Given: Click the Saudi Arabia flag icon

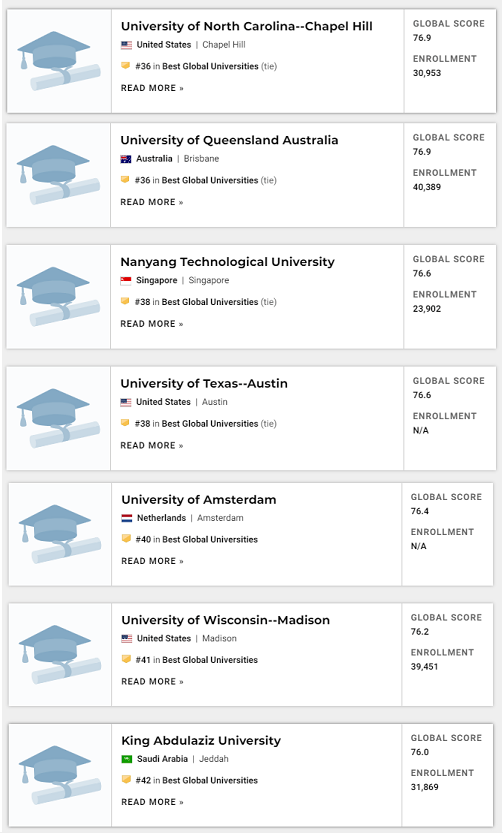Looking at the screenshot, I should [x=127, y=759].
